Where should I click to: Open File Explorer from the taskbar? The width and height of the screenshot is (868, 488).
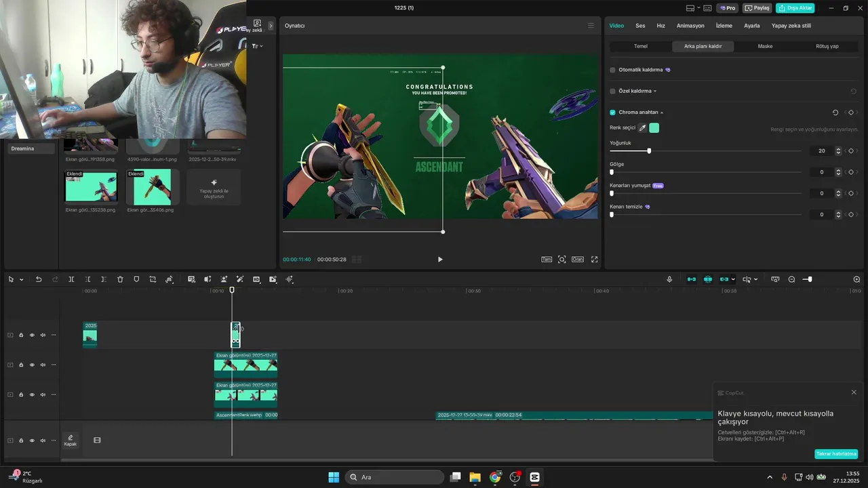pyautogui.click(x=475, y=477)
